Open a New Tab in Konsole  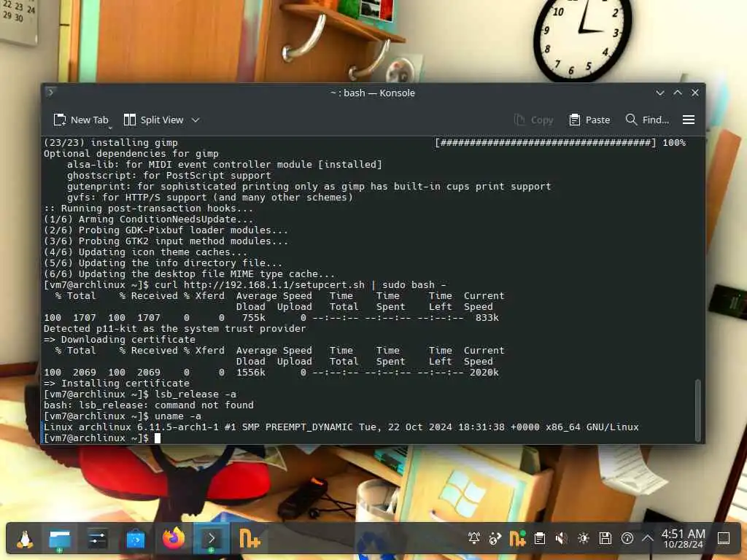[81, 120]
